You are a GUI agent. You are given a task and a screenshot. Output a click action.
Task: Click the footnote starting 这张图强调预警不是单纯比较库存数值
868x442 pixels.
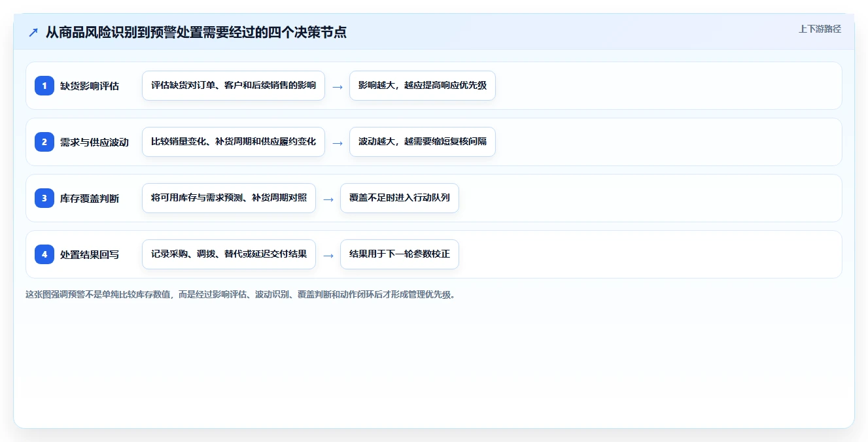(240, 294)
